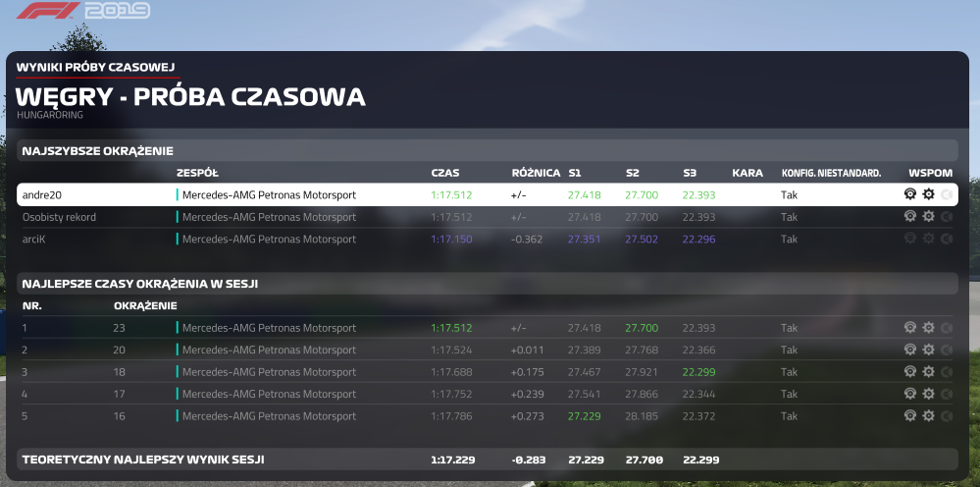Click sector two time 28.185

642,415
